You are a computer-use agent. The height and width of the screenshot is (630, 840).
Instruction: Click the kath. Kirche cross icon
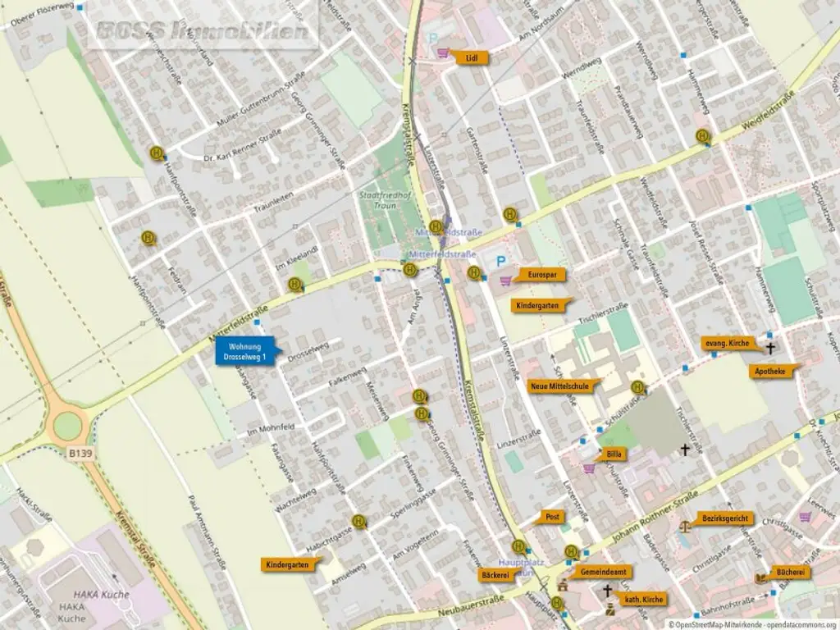(x=607, y=591)
